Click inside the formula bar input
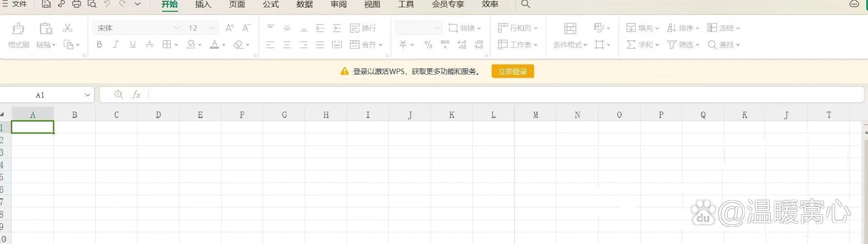Image resolution: width=868 pixels, height=244 pixels. (505, 95)
